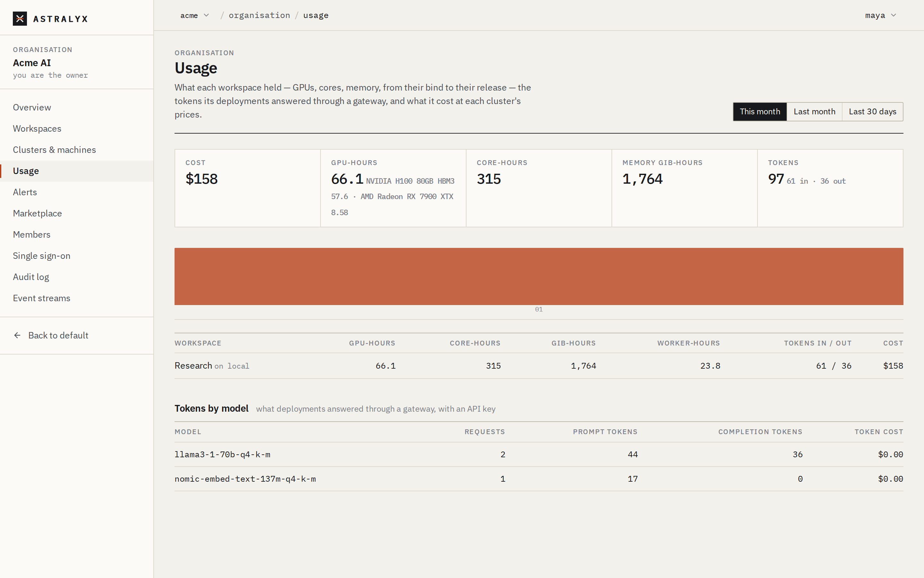Open the Alerts page
The image size is (924, 578).
77,192
